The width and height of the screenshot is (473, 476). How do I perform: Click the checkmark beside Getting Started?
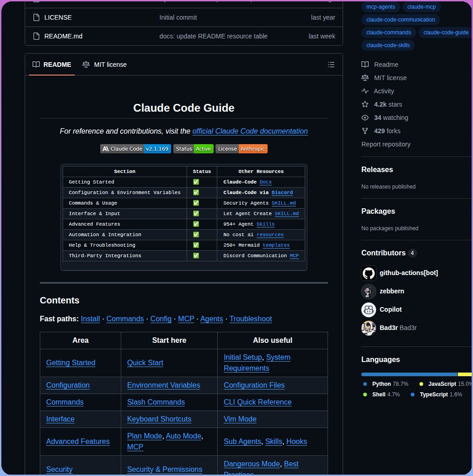pyautogui.click(x=196, y=182)
